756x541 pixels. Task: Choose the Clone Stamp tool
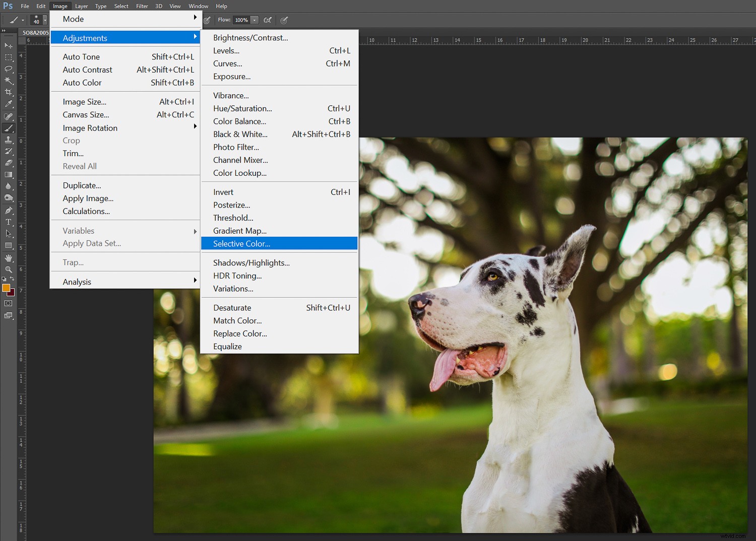[x=8, y=140]
